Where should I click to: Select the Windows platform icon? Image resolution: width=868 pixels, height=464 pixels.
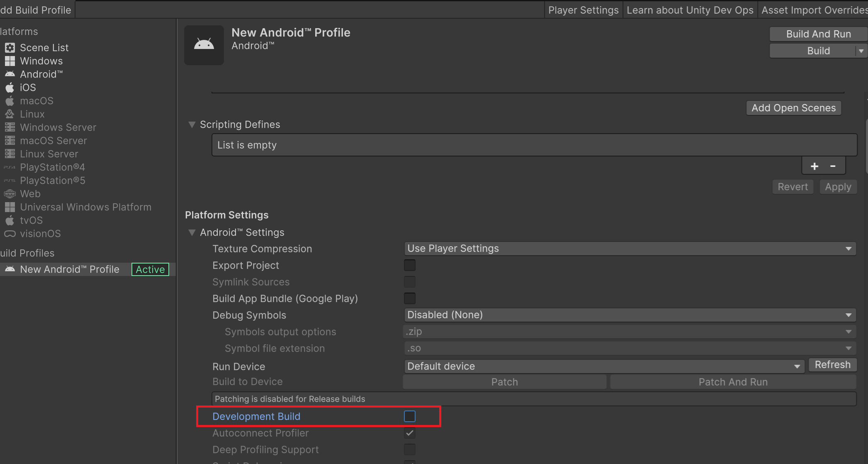point(10,61)
